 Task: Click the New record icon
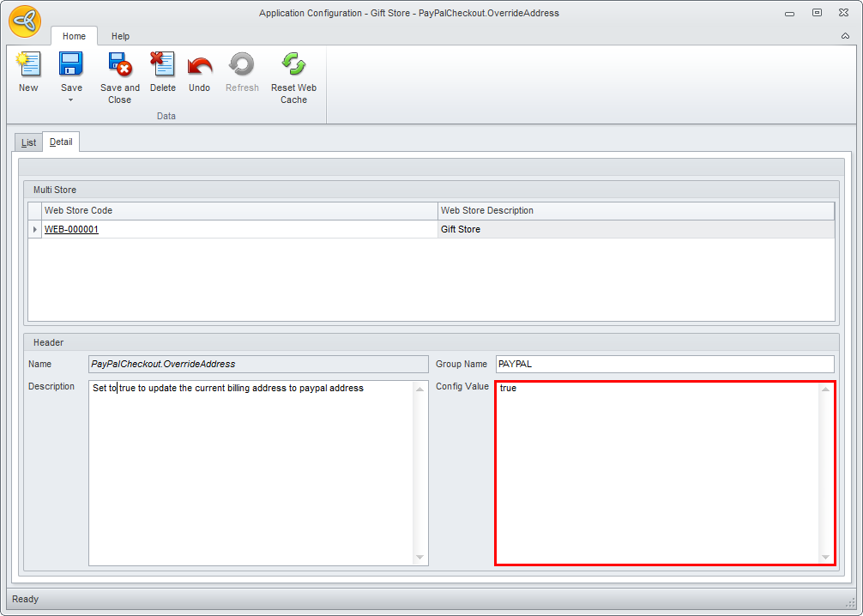[28, 65]
